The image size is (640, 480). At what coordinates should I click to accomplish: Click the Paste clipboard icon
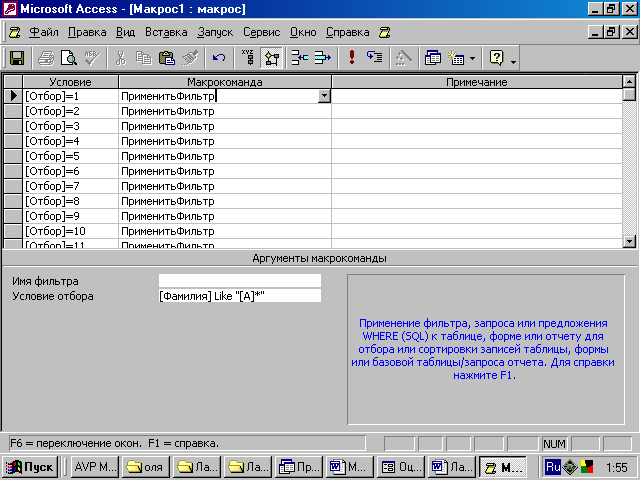(x=167, y=58)
